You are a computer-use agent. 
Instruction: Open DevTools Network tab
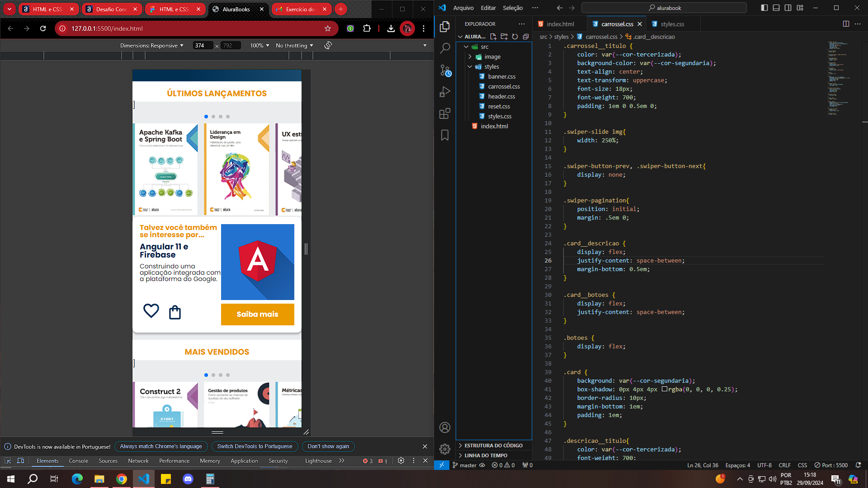[x=138, y=461]
